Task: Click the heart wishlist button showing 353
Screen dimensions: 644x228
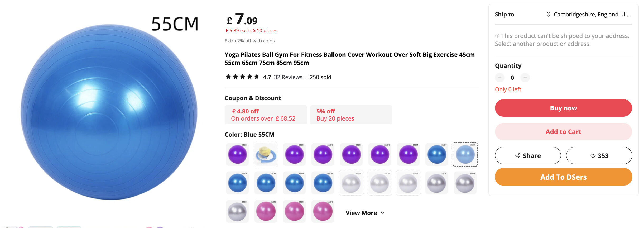Action: 599,156
